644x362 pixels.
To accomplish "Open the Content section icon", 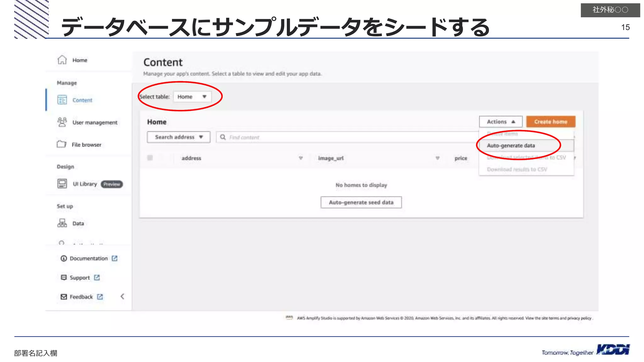I will pyautogui.click(x=62, y=100).
